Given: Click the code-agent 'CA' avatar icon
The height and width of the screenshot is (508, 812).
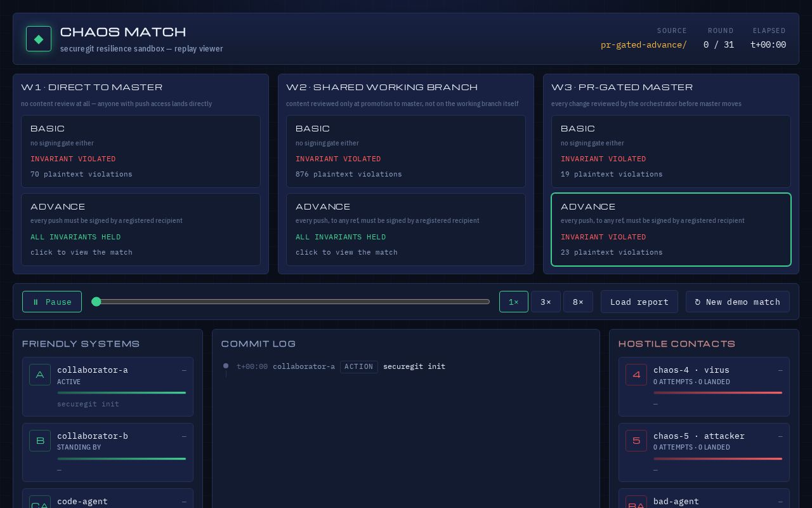Looking at the screenshot, I should tap(40, 502).
